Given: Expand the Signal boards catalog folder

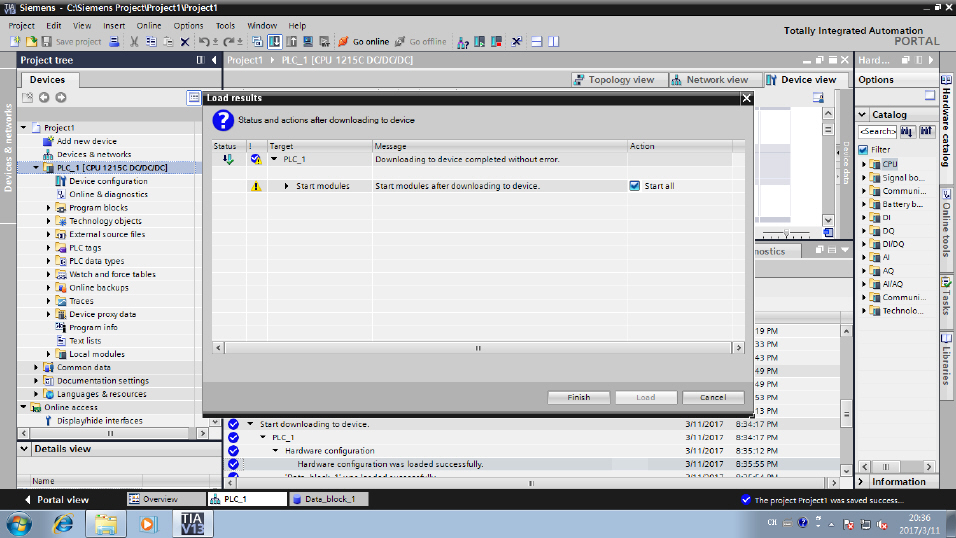Looking at the screenshot, I should coord(864,178).
